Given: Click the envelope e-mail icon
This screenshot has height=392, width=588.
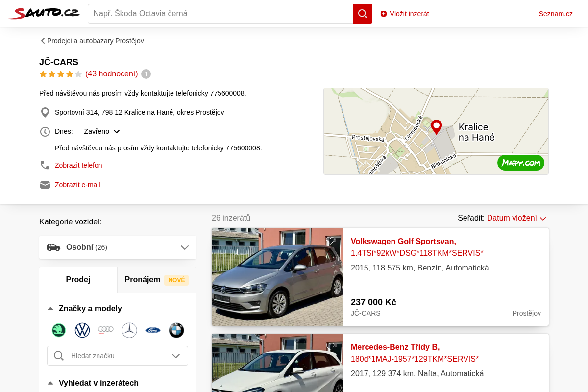Looking at the screenshot, I should (x=45, y=185).
